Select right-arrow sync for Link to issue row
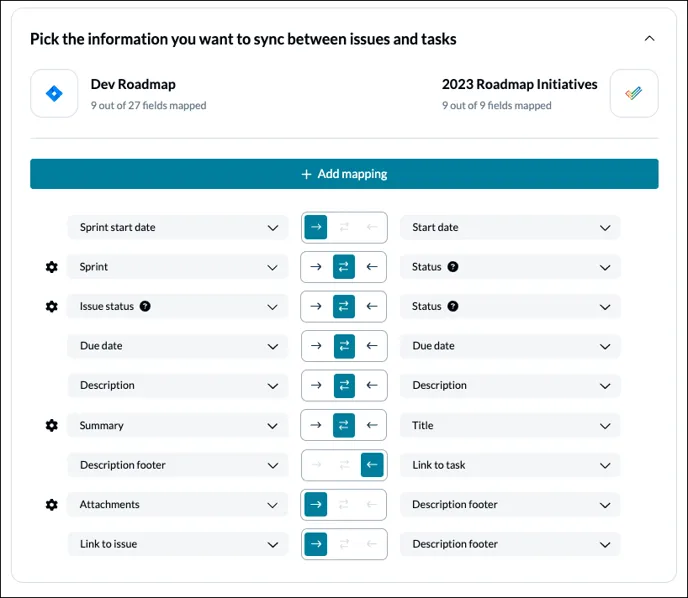Viewport: 688px width, 598px height. tap(316, 544)
